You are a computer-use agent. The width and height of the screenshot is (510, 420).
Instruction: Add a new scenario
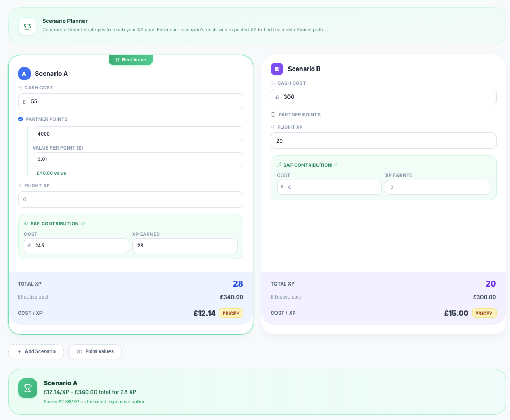pyautogui.click(x=36, y=351)
